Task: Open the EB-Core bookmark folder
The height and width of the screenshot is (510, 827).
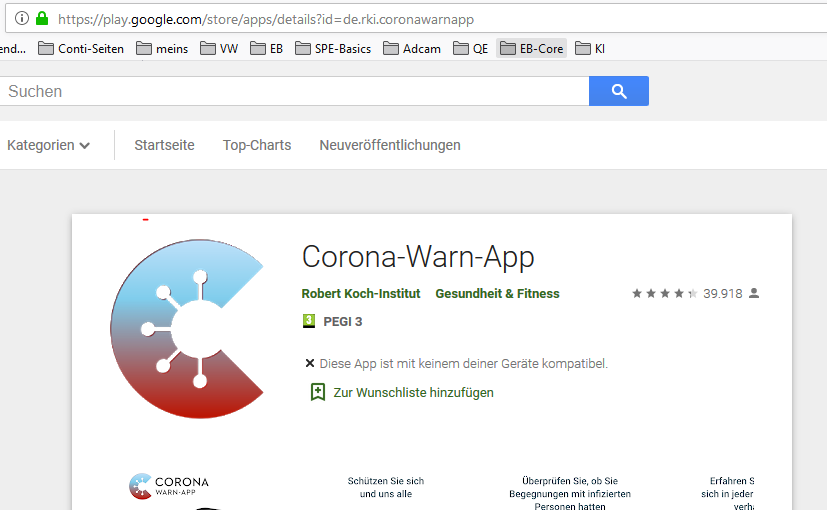Action: [531, 48]
